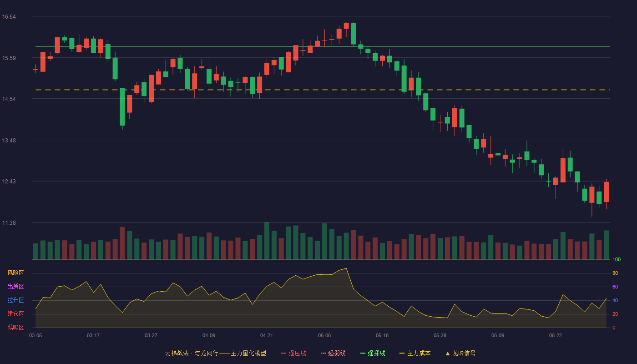Click the 风险区 zone label
Image resolution: width=637 pixels, height=364 pixels.
15,273
